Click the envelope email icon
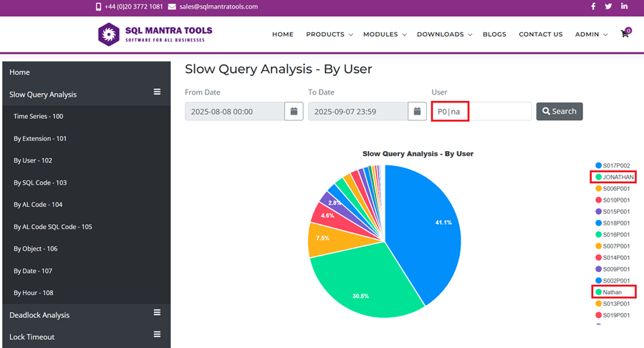Image resolution: width=644 pixels, height=348 pixels. click(172, 6)
